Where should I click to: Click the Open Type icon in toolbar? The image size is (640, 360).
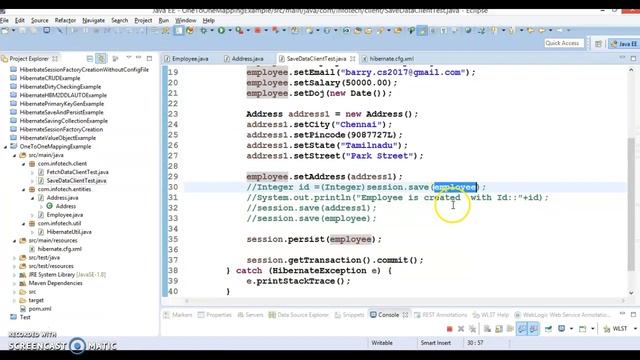358,30
